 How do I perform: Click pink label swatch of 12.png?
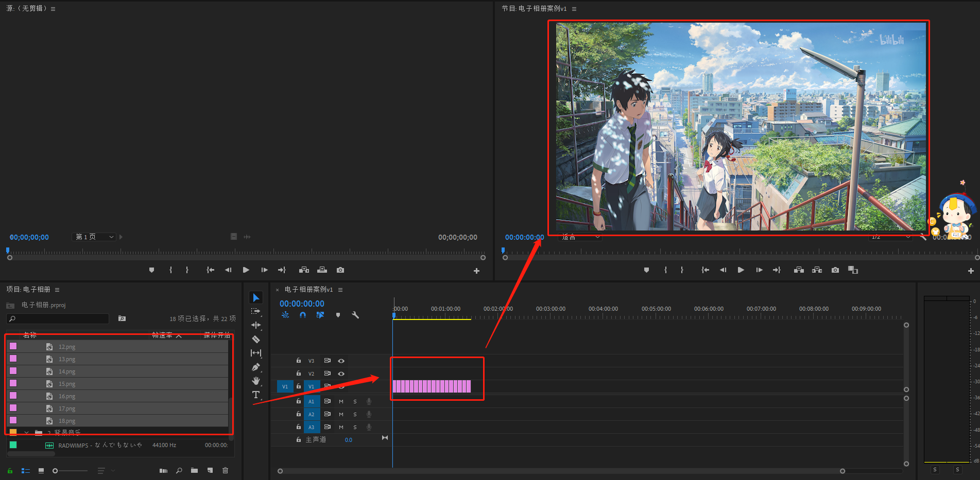(x=13, y=346)
